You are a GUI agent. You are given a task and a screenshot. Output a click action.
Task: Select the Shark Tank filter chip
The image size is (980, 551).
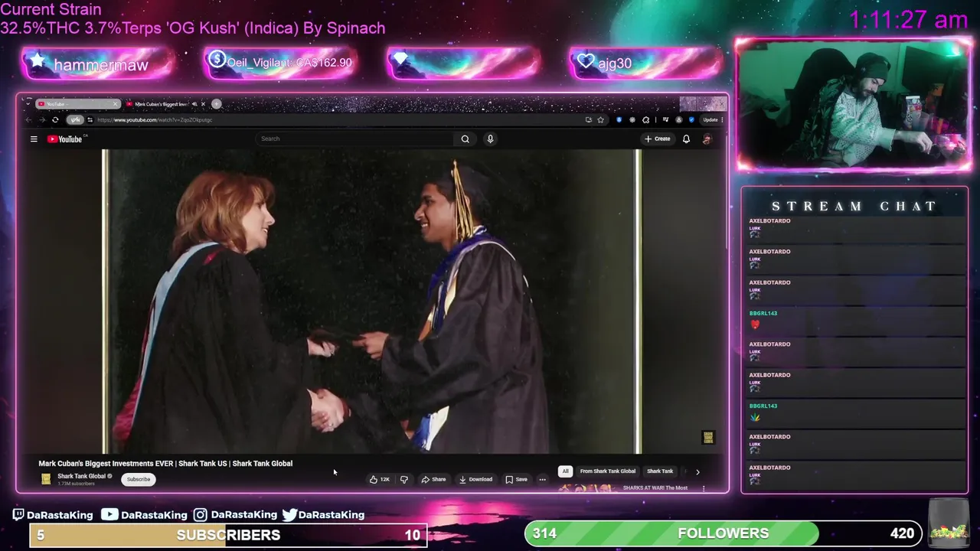tap(659, 471)
